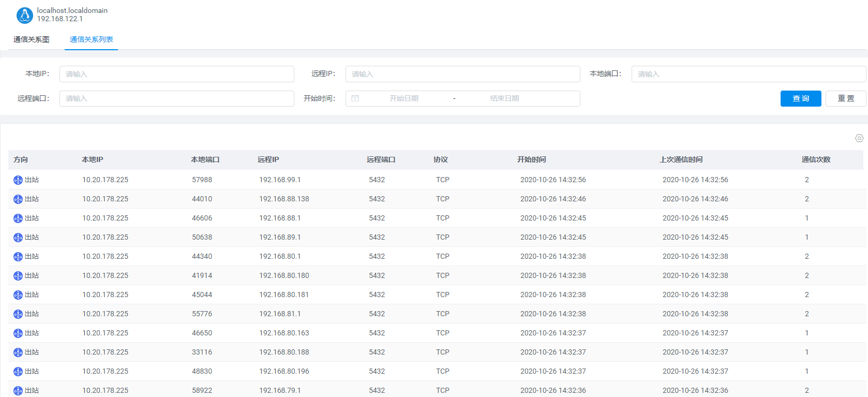Select remote IP 192.168.80.1 cell
Viewport: 868px width, 397px height.
coord(280,256)
